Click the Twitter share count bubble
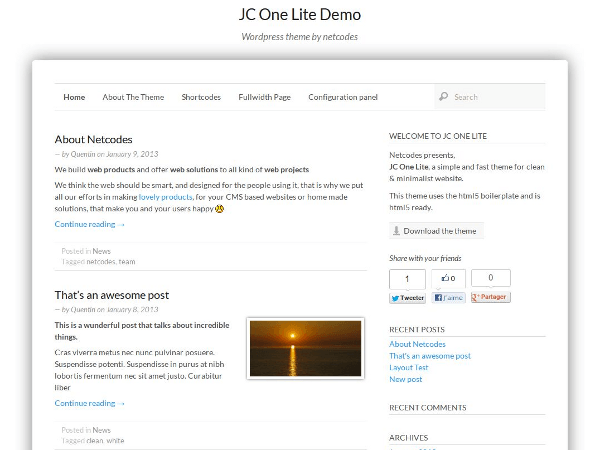The image size is (600, 450). (407, 279)
